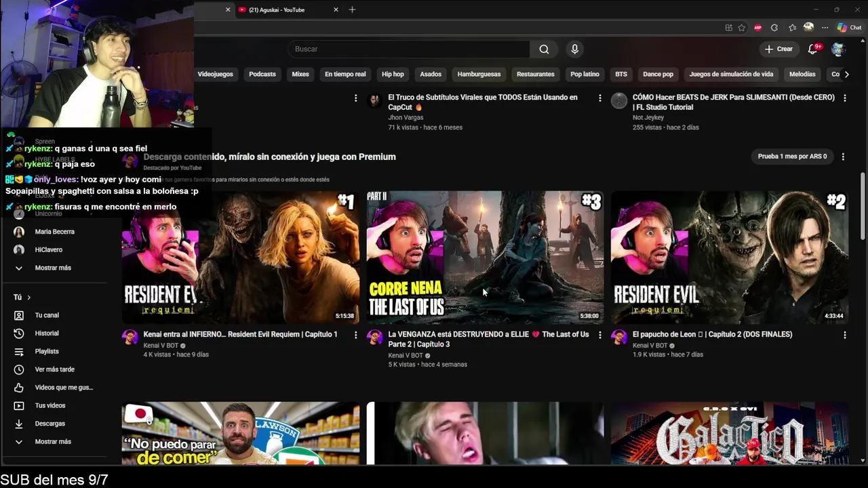Select the Hip hop filter chip
Image resolution: width=868 pixels, height=488 pixels.
coord(393,75)
